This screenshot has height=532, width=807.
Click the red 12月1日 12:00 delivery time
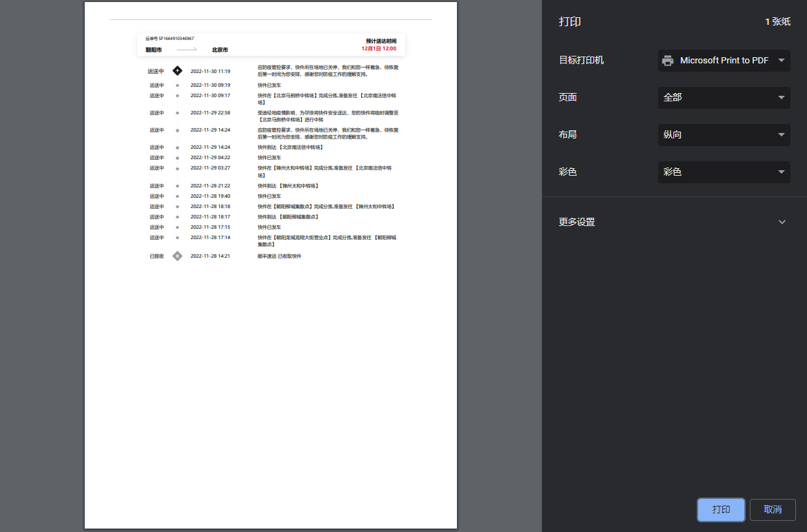(378, 49)
